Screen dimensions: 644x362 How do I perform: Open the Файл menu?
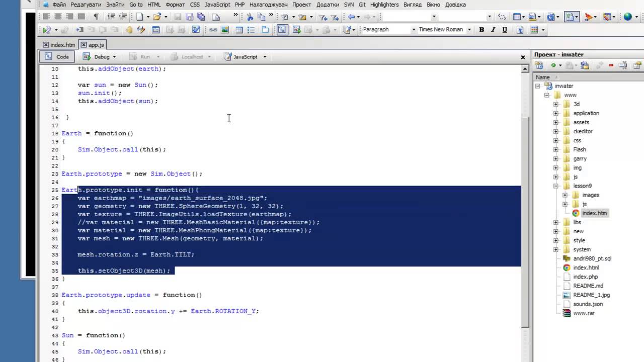click(59, 5)
